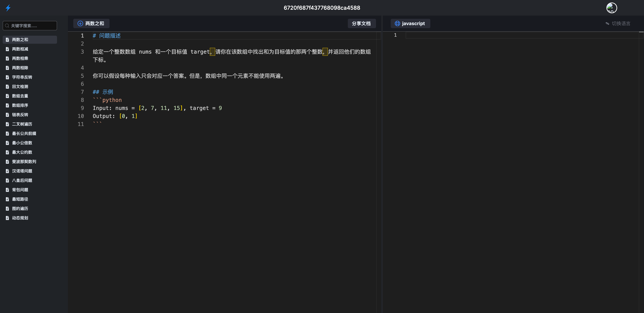Viewport: 644px width, 313px height.
Task: Click the lightning bolt logo icon
Action: [8, 8]
